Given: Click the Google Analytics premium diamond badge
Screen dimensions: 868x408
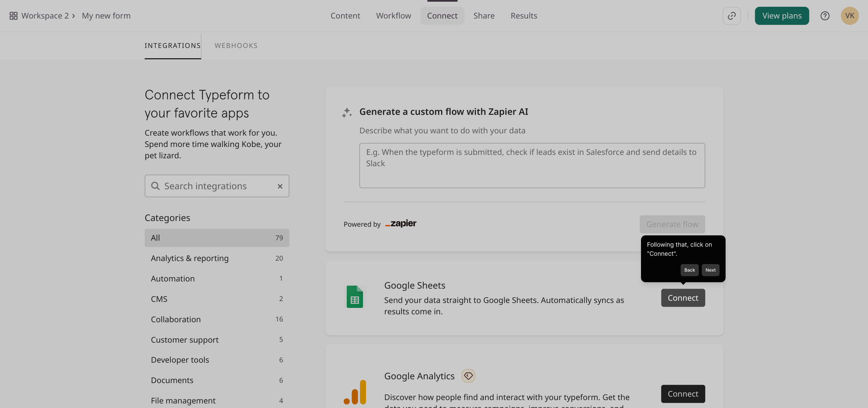Looking at the screenshot, I should 468,376.
